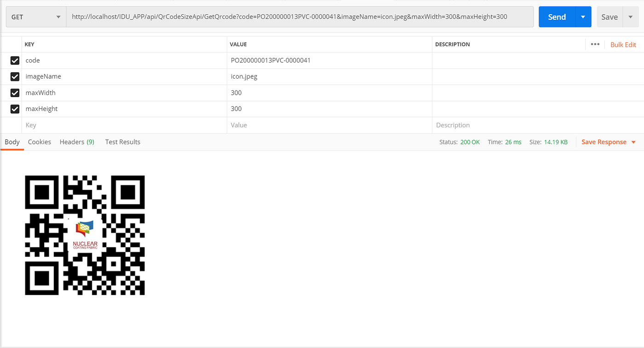The width and height of the screenshot is (644, 348).
Task: Click the Save button's dropdown arrow
Action: pyautogui.click(x=630, y=17)
